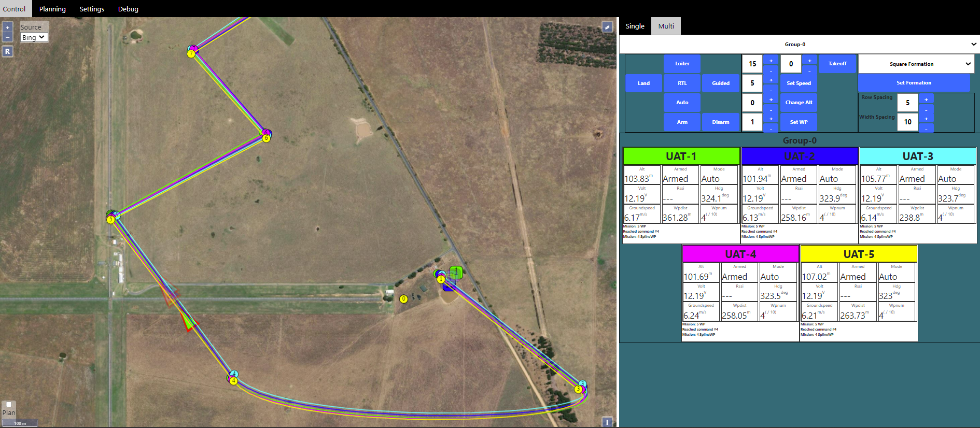This screenshot has width=980, height=428.
Task: Open the Square Formation dropdown
Action: pyautogui.click(x=916, y=64)
